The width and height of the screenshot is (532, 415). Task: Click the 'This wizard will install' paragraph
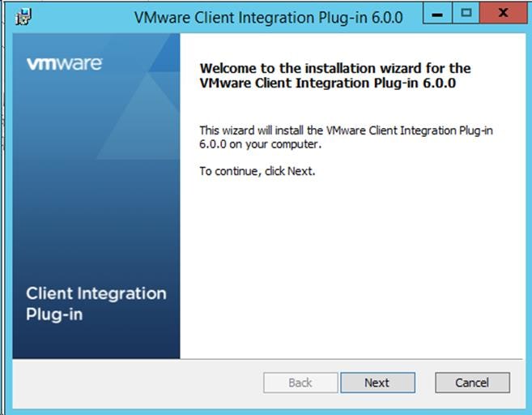[346, 137]
